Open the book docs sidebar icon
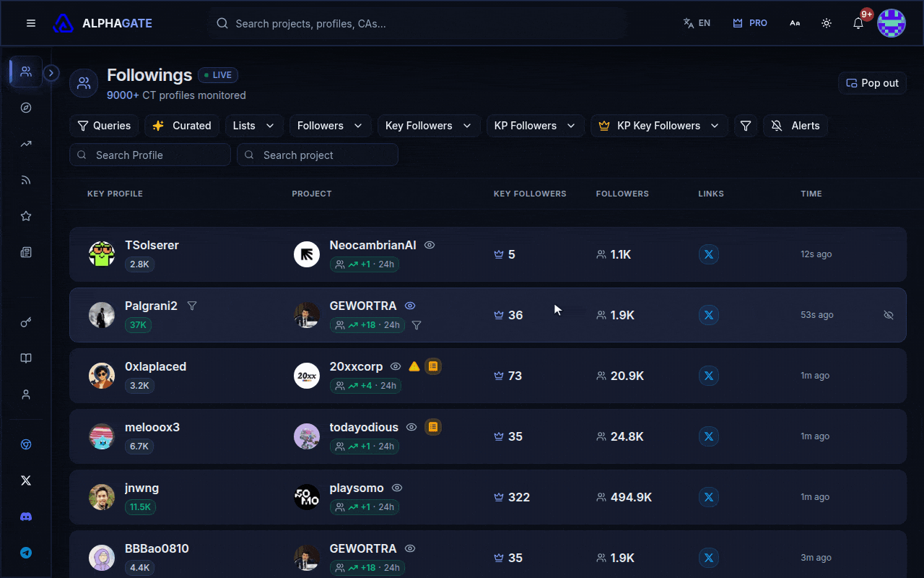This screenshot has height=578, width=924. click(26, 358)
